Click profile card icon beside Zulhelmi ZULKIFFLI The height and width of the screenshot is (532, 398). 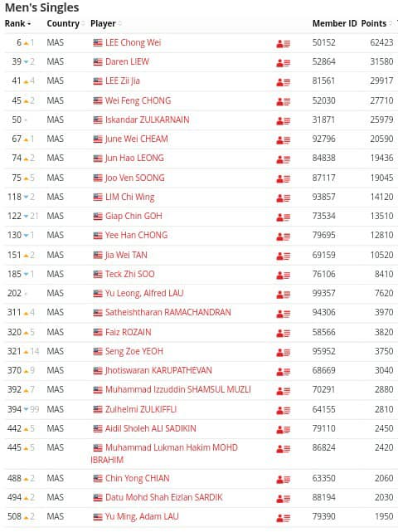pos(283,410)
